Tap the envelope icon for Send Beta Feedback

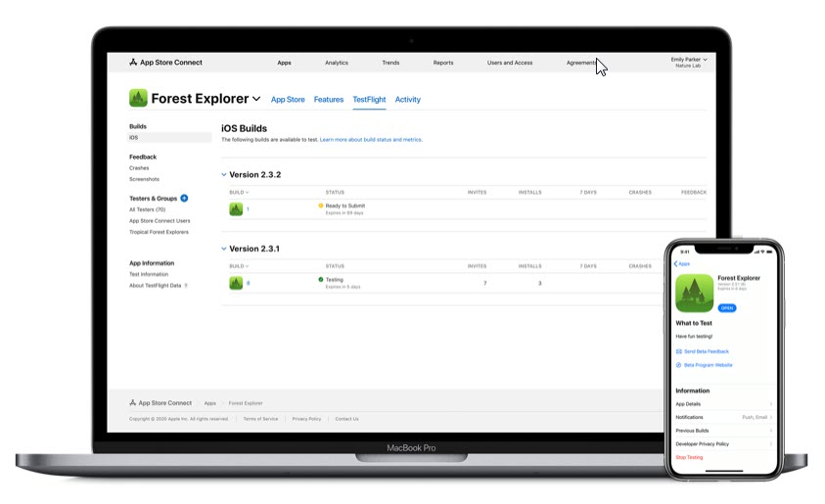pyautogui.click(x=679, y=351)
